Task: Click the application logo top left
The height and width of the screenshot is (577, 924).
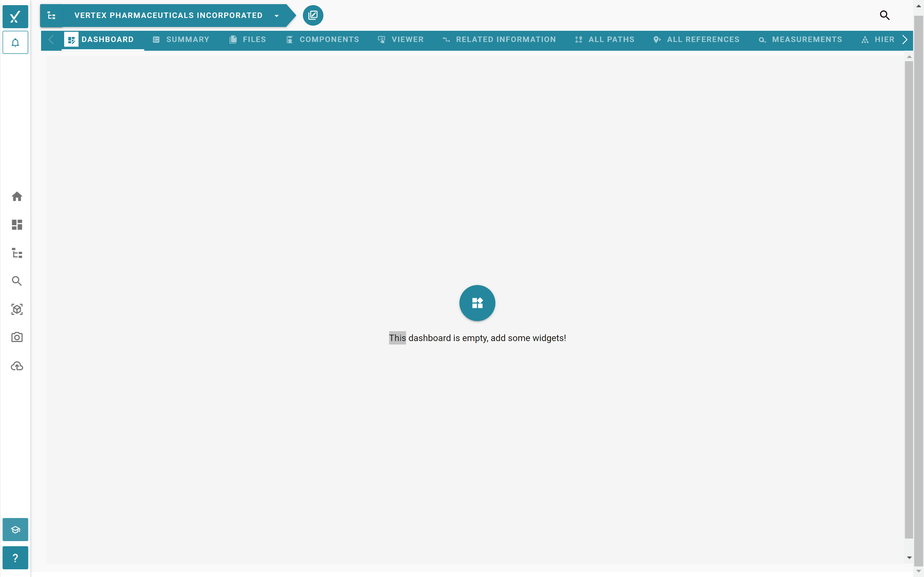Action: (x=15, y=16)
